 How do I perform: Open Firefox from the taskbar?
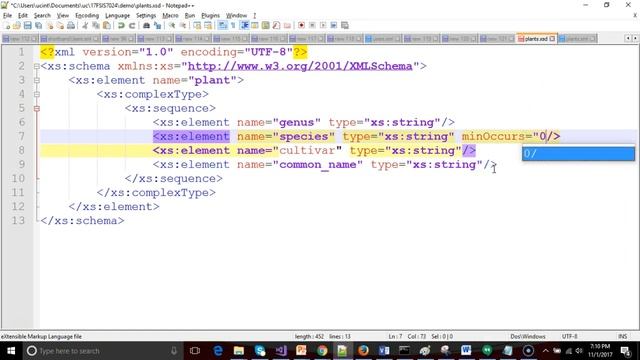pyautogui.click(x=363, y=351)
